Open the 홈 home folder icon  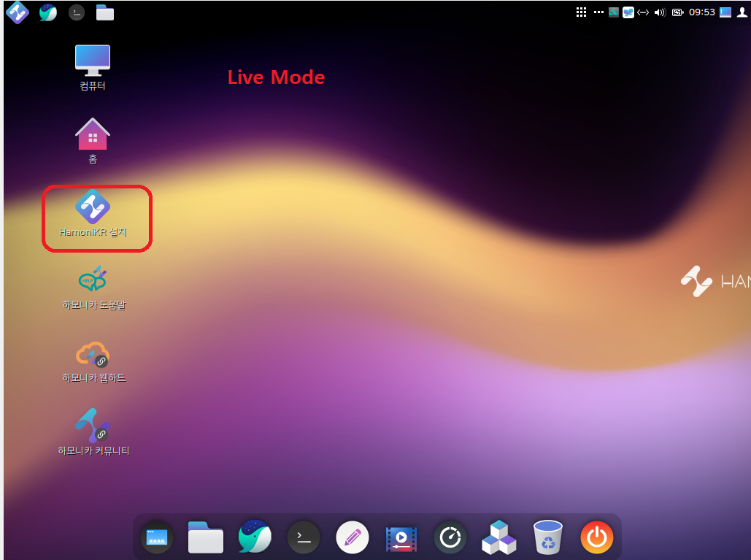93,141
